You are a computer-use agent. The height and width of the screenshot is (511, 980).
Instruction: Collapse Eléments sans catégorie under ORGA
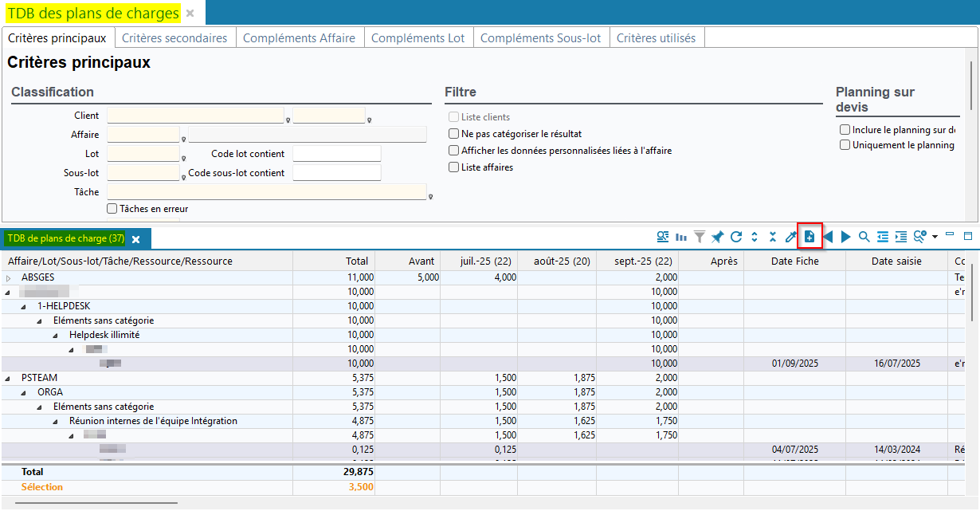(x=41, y=407)
